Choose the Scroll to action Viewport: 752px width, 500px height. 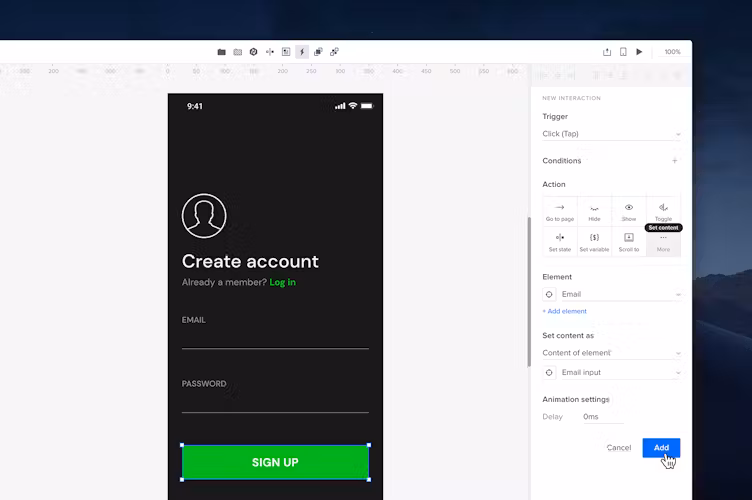click(x=629, y=242)
